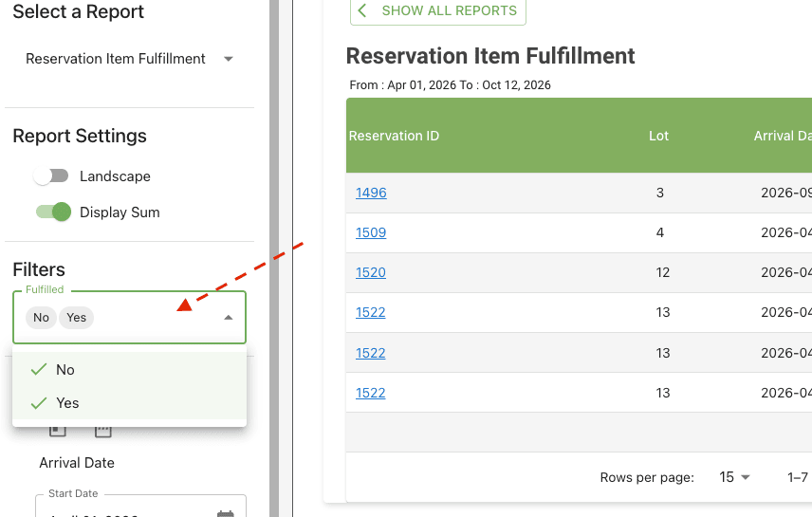Click the No chip in Fulfilled field
This screenshot has height=517, width=812.
tap(41, 318)
